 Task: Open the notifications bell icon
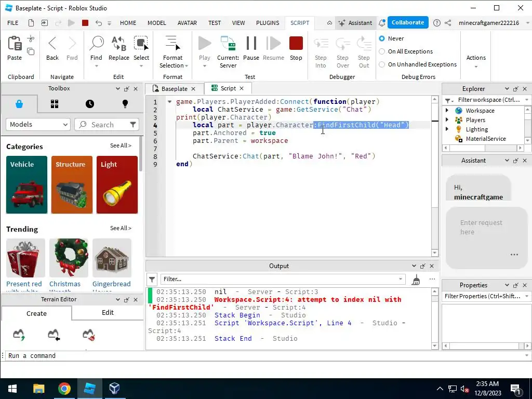382,23
